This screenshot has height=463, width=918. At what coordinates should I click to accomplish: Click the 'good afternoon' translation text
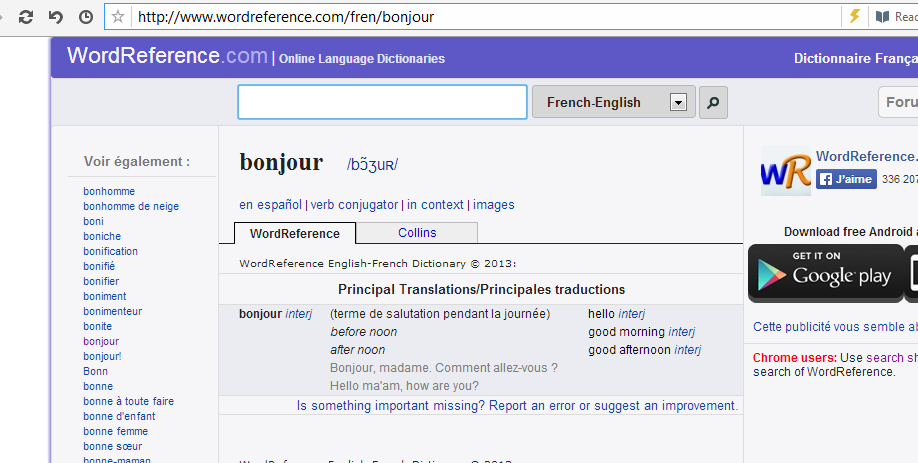629,350
